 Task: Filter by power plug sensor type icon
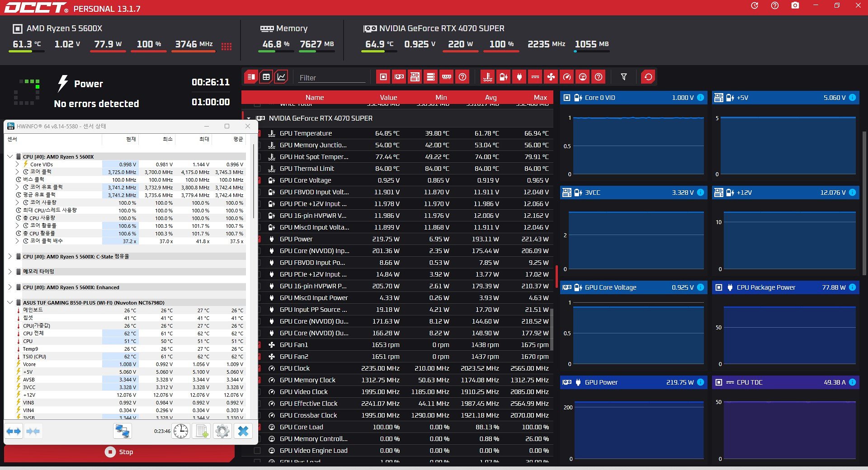(519, 77)
